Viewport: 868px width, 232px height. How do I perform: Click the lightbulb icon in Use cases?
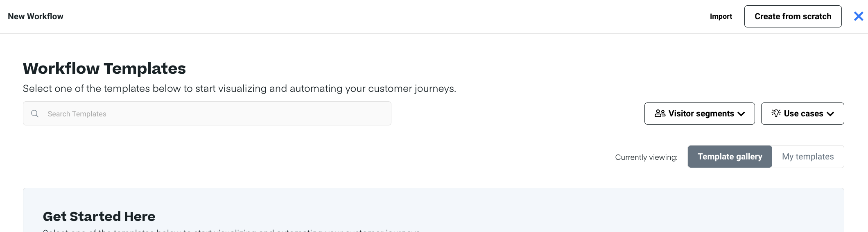tap(775, 113)
